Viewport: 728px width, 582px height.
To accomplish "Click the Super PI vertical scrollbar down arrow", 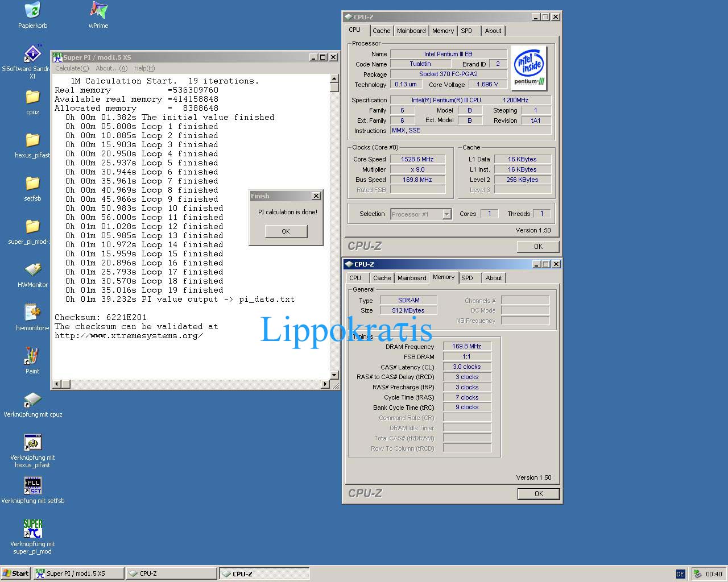I will point(334,375).
